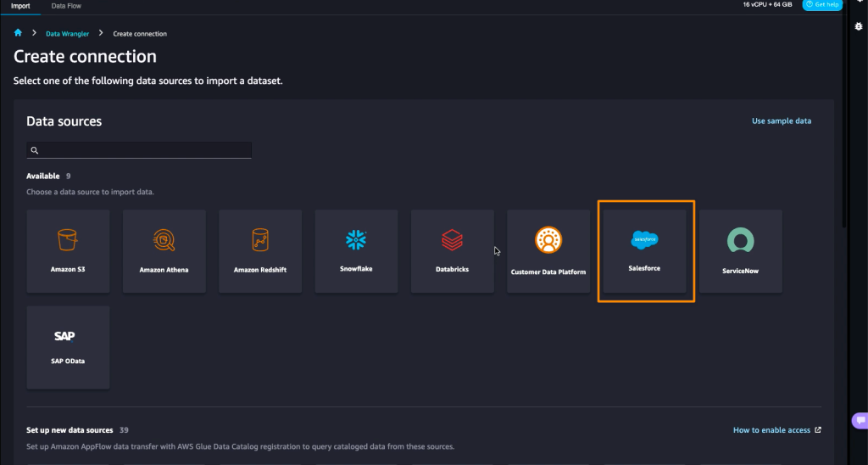Click the 16 vCPU + 64 GiB instance label
The width and height of the screenshot is (868, 465).
pyautogui.click(x=767, y=4)
